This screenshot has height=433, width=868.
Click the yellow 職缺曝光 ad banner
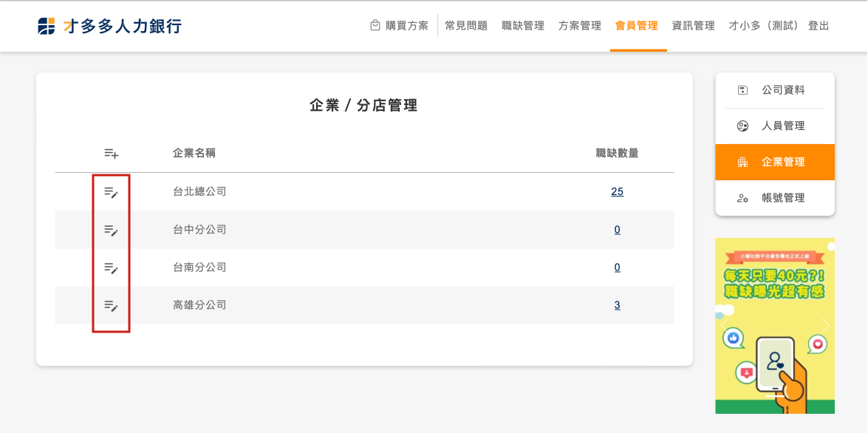tap(775, 325)
